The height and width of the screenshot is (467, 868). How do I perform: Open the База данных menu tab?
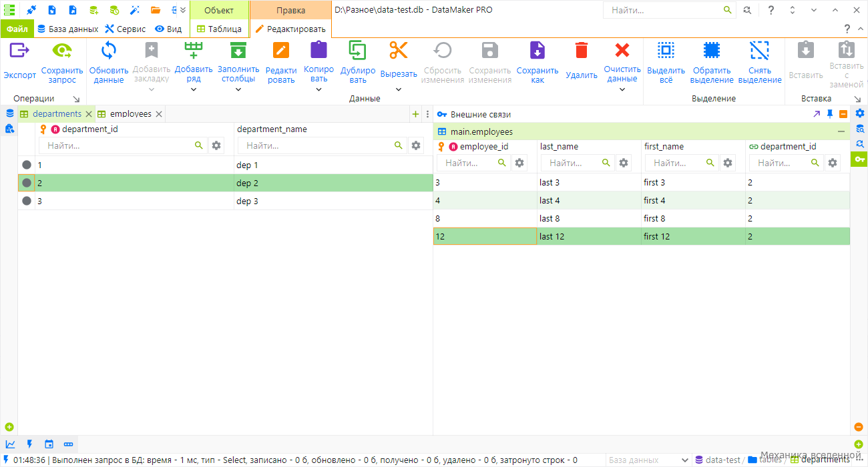tap(68, 29)
